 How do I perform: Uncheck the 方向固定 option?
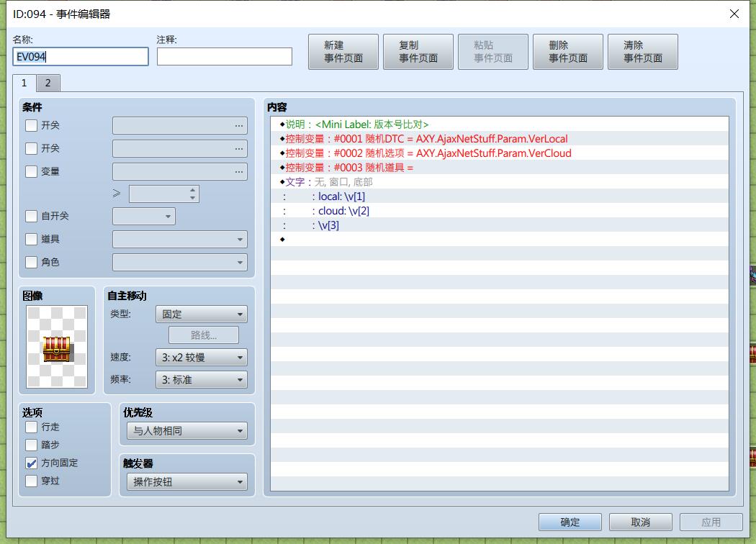coord(32,463)
